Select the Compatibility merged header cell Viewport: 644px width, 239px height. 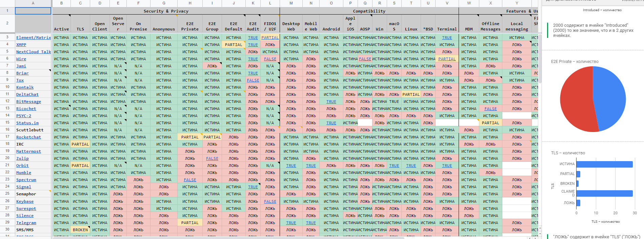pyautogui.click(x=369, y=11)
